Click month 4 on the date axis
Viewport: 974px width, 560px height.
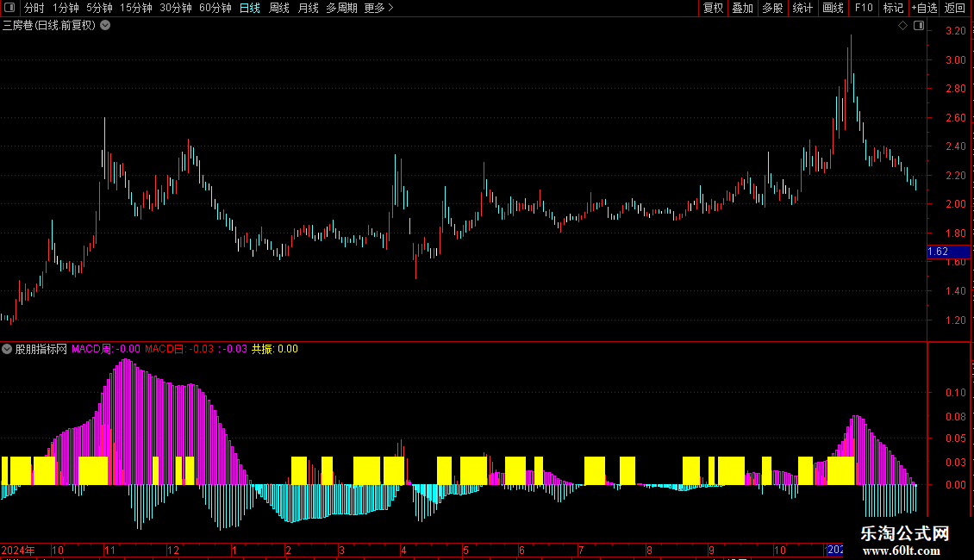(x=403, y=550)
